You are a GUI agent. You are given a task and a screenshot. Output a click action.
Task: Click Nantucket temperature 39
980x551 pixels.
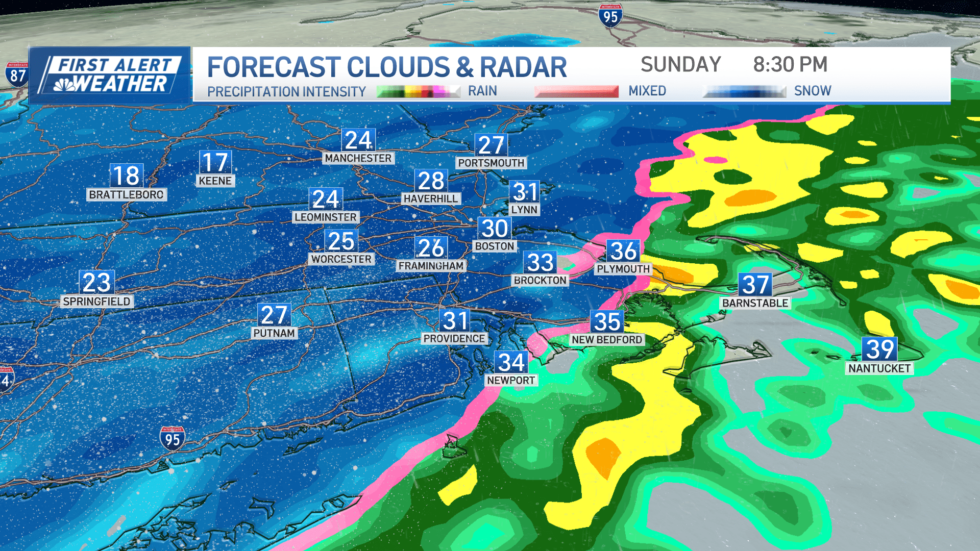(879, 349)
